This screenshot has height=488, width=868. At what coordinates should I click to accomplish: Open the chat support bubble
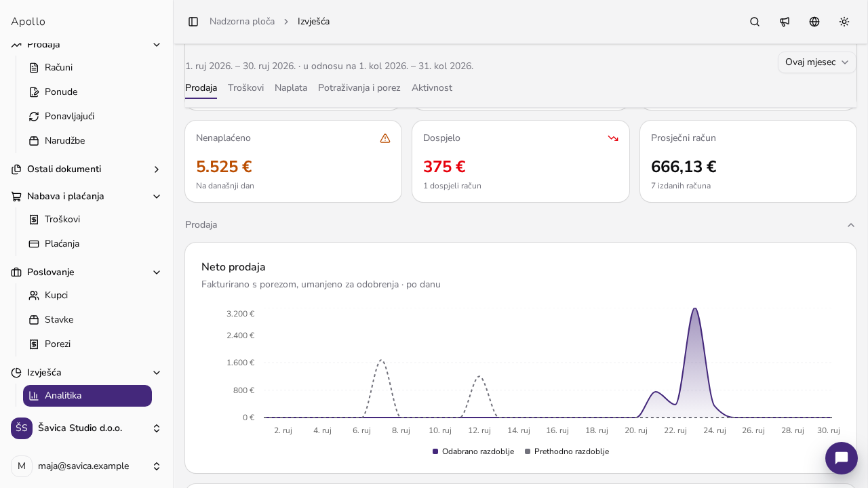click(x=842, y=458)
